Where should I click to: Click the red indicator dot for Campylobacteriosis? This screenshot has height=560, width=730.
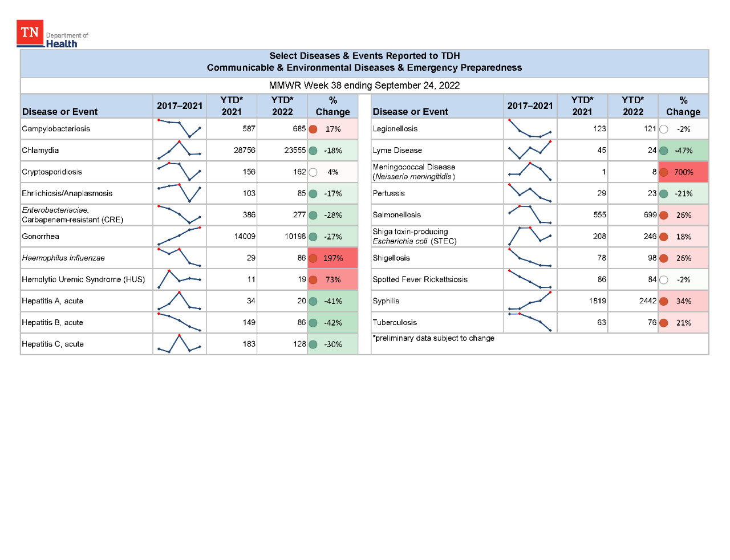tap(313, 129)
